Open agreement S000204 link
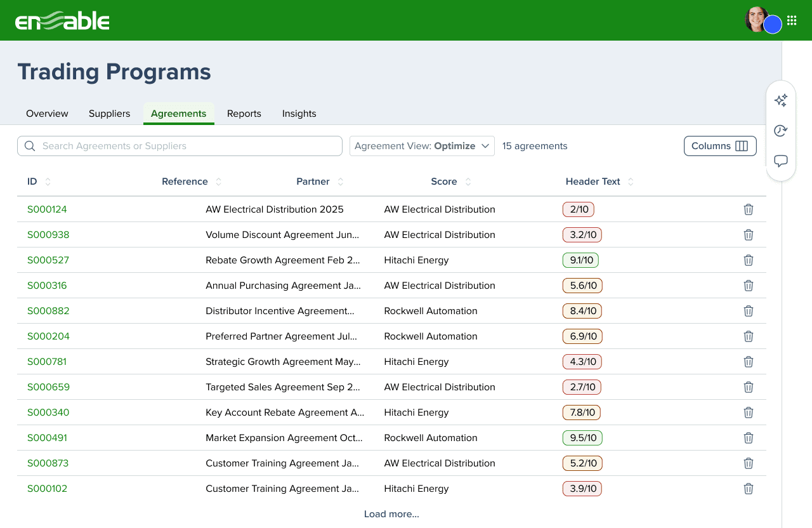The width and height of the screenshot is (812, 528). coord(48,336)
